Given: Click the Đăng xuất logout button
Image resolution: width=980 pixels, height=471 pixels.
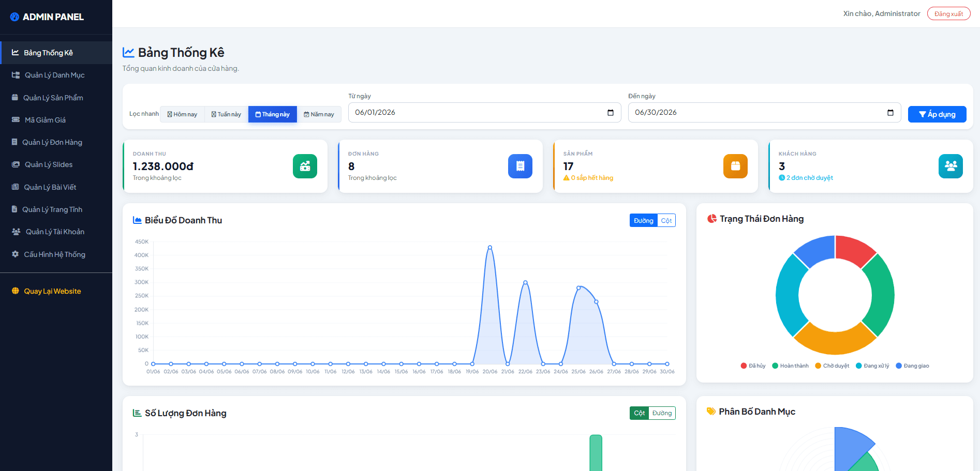Looking at the screenshot, I should click(948, 14).
